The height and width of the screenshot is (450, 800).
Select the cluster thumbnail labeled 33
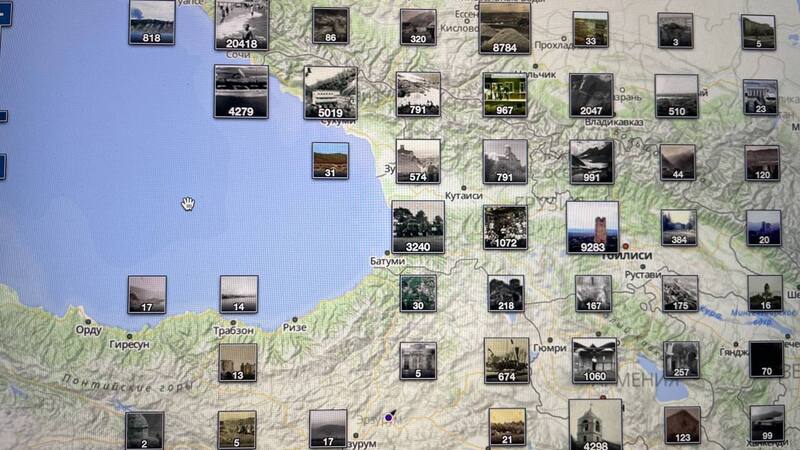point(590,30)
